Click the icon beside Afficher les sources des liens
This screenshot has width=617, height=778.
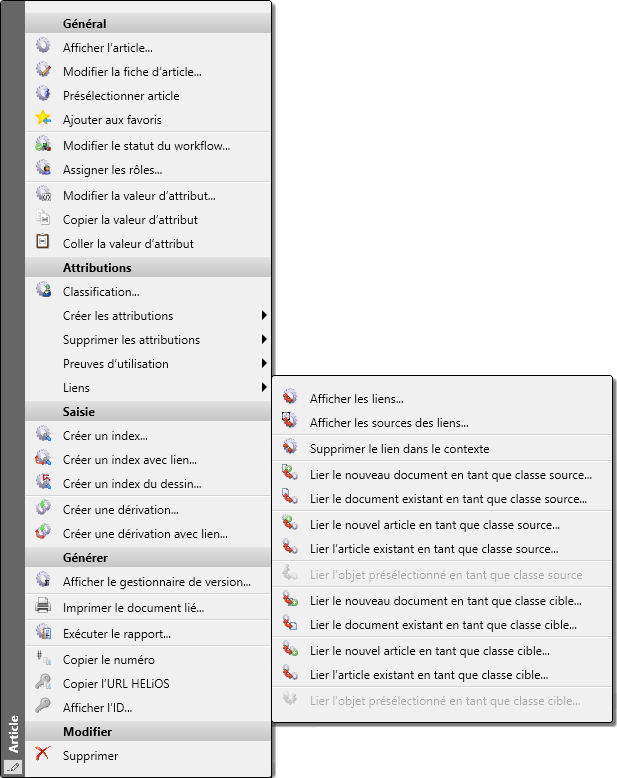(x=290, y=420)
